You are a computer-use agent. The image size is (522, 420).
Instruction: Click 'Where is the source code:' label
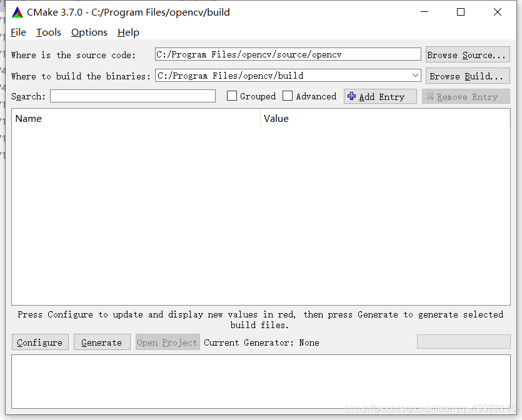tap(74, 55)
